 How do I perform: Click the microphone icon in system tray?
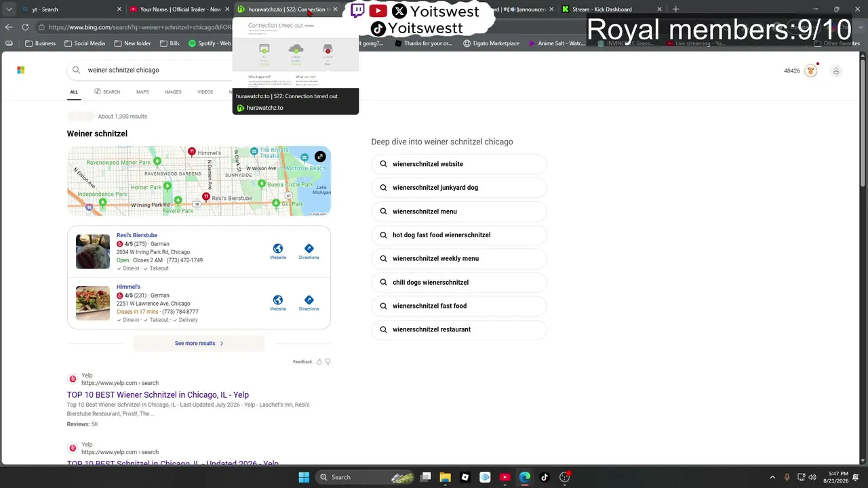[787, 477]
